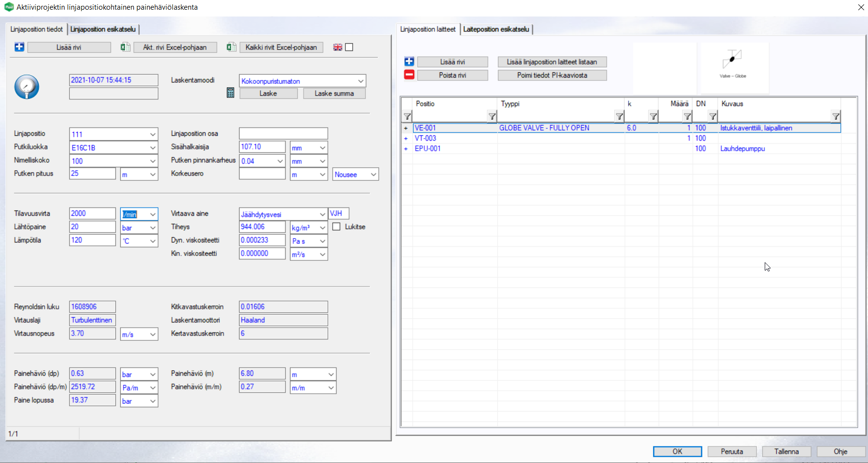
Task: Open the Putkiluokka dropdown
Action: [153, 148]
